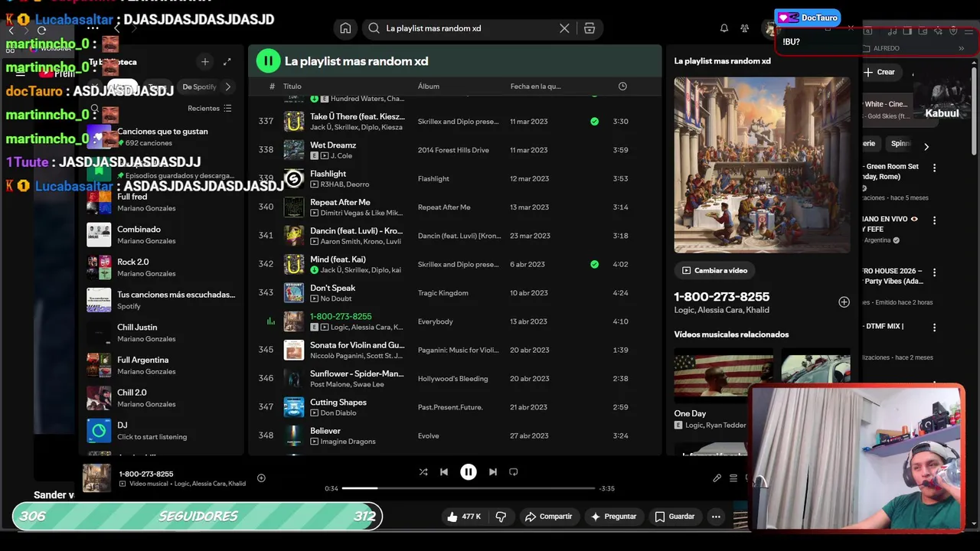Image resolution: width=980 pixels, height=551 pixels.
Task: Click Cambiar a video button
Action: [714, 270]
